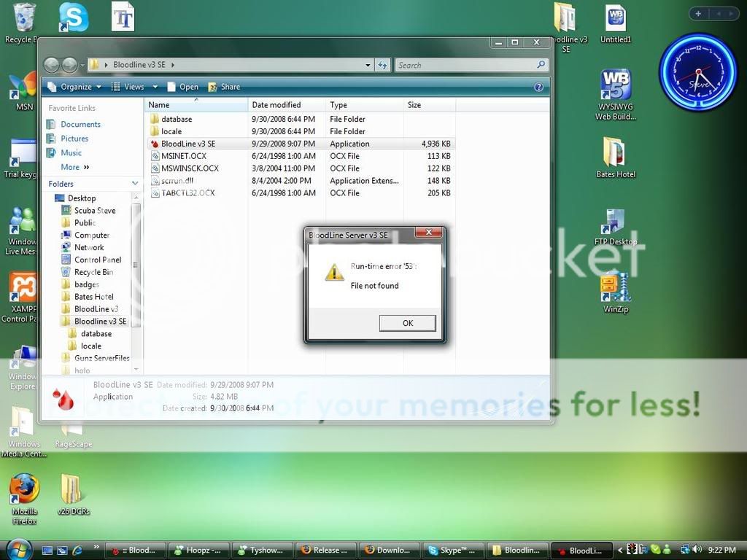Image resolution: width=747 pixels, height=560 pixels.
Task: Sort files by the Type column
Action: [365, 105]
